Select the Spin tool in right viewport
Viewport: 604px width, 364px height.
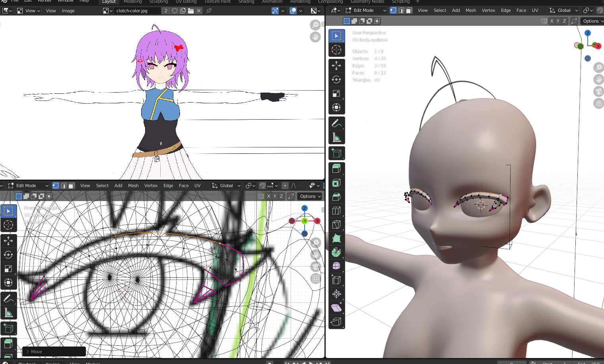point(336,252)
